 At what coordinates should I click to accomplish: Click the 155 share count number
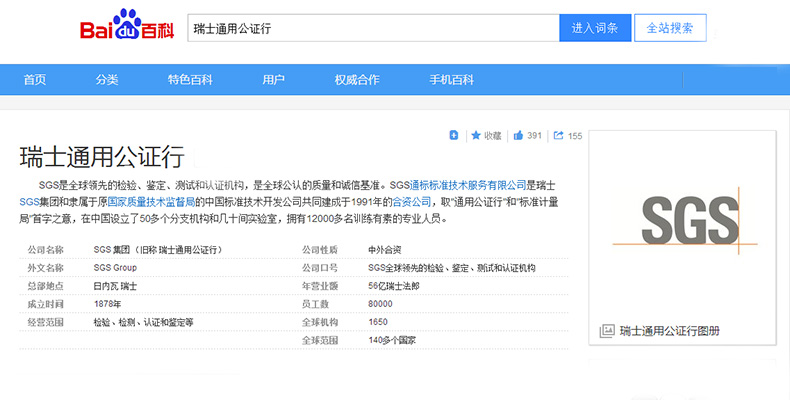575,136
